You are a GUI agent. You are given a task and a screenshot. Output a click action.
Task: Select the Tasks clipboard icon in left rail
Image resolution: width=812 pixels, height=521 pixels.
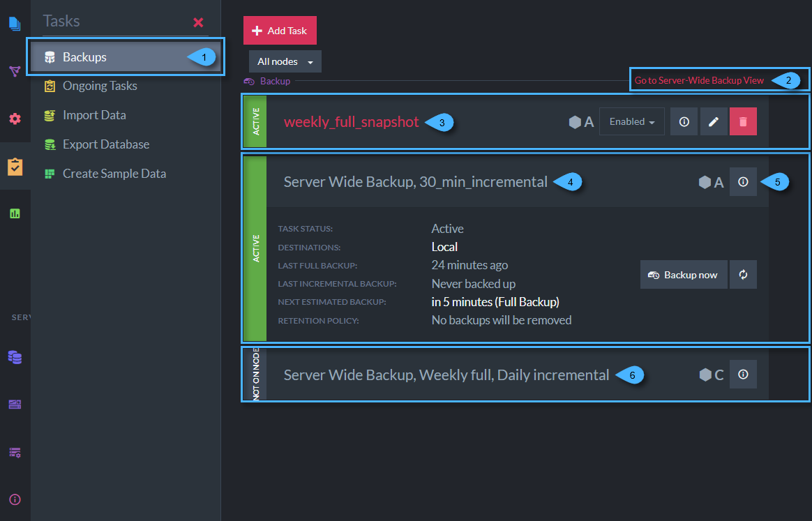point(15,167)
